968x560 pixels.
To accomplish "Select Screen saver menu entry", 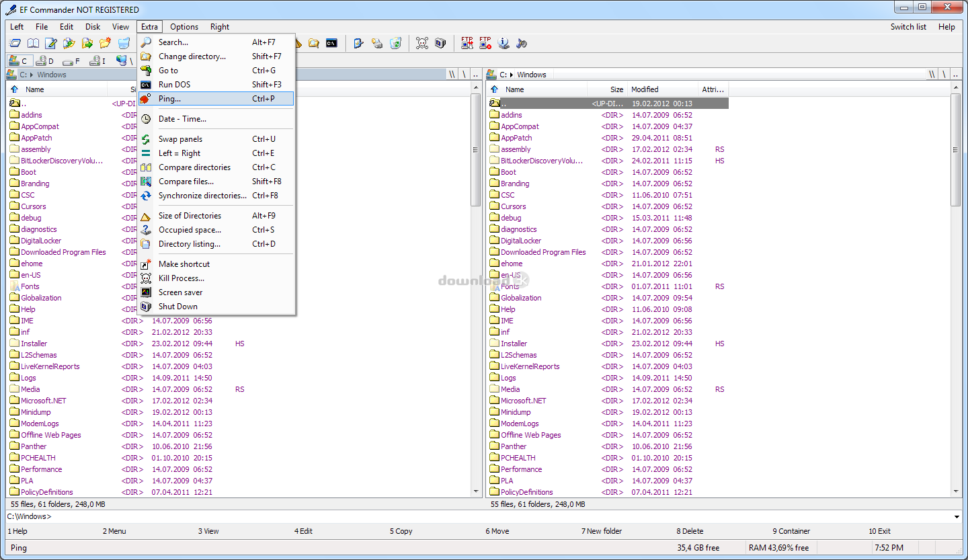I will coord(216,292).
